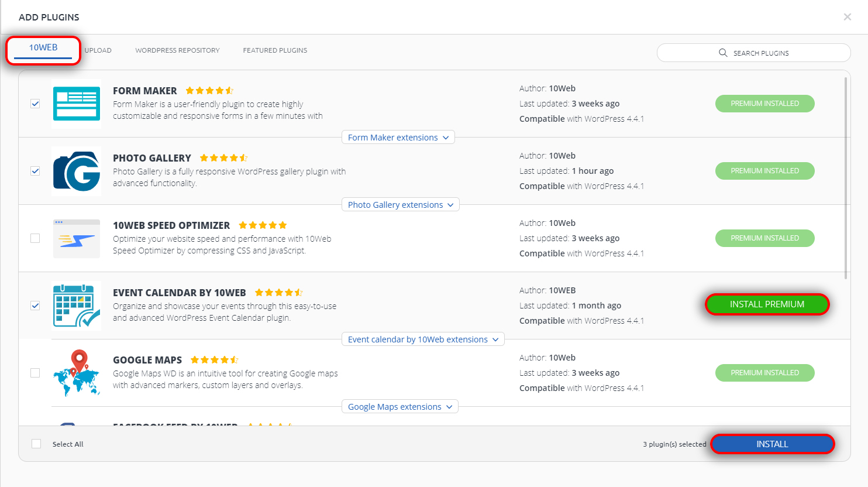Click the 10WEB SPEED OPTIMIZER title
868x487 pixels.
pyautogui.click(x=171, y=225)
